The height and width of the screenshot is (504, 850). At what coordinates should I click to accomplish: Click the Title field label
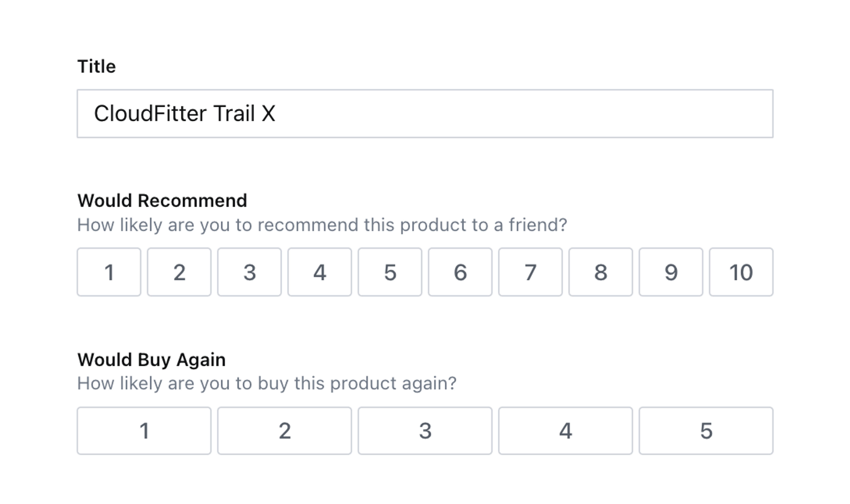[97, 66]
